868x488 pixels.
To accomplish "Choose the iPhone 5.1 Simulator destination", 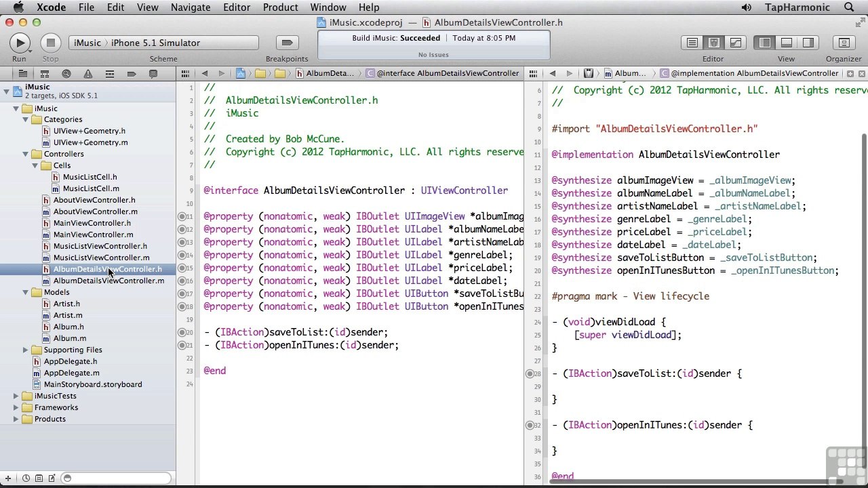I will click(x=155, y=43).
